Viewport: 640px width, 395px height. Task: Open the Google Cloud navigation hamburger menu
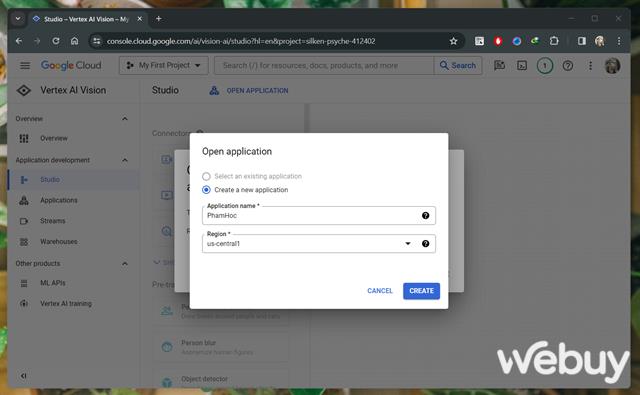pyautogui.click(x=25, y=65)
